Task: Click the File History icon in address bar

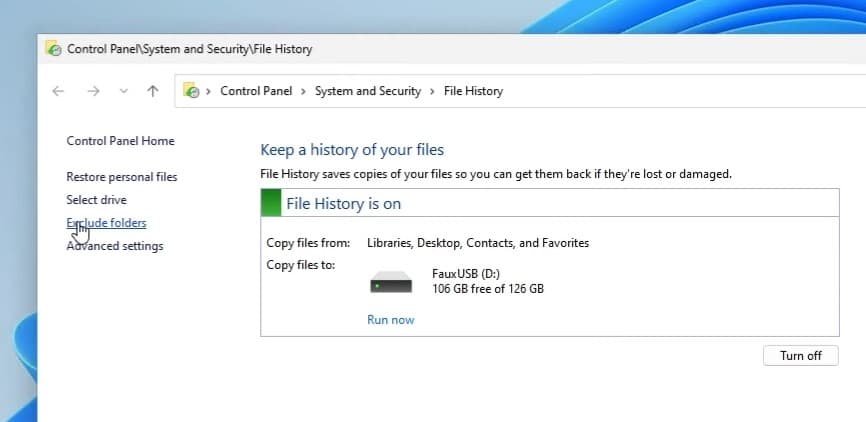Action: coord(191,91)
